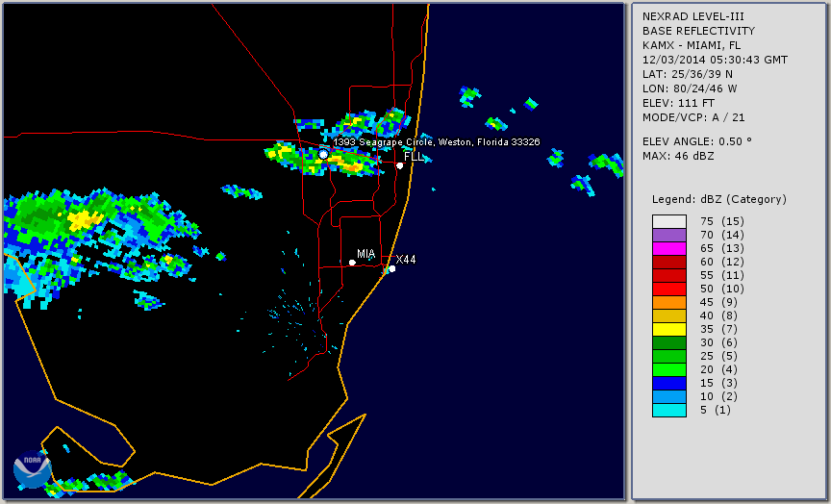Click the X44 map label
This screenshot has height=504, width=831.
tap(406, 259)
